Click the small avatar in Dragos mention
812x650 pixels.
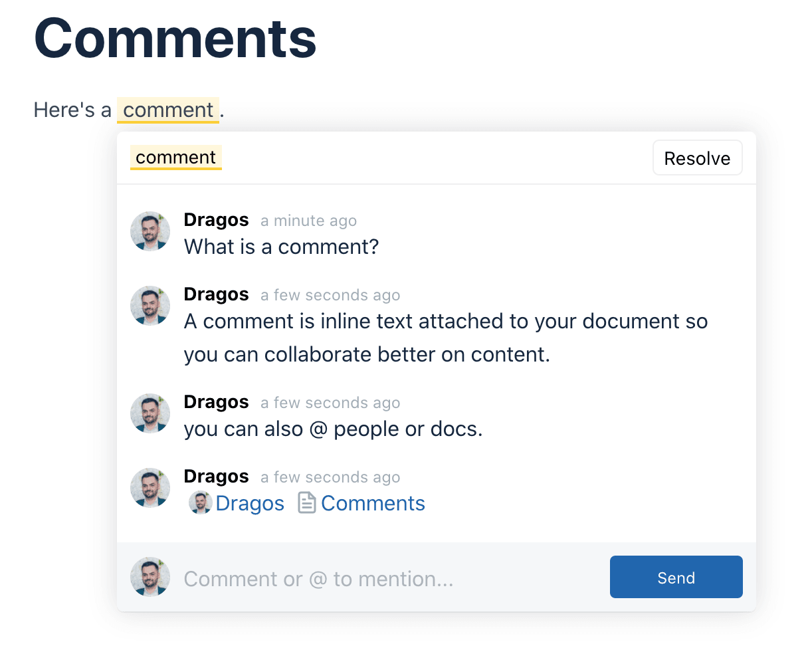point(201,503)
